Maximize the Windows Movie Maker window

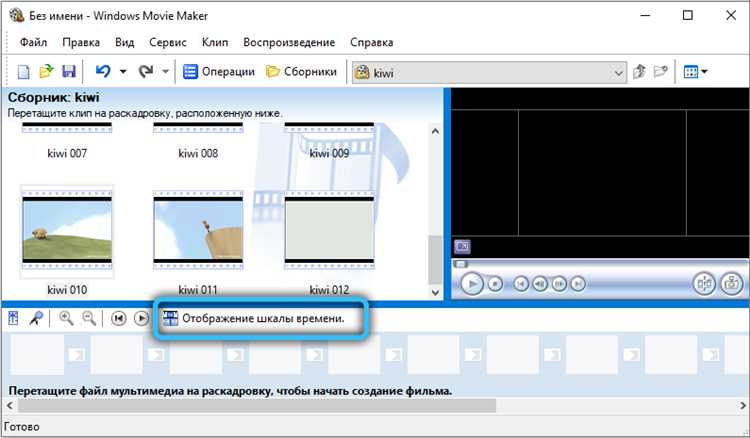click(x=687, y=16)
